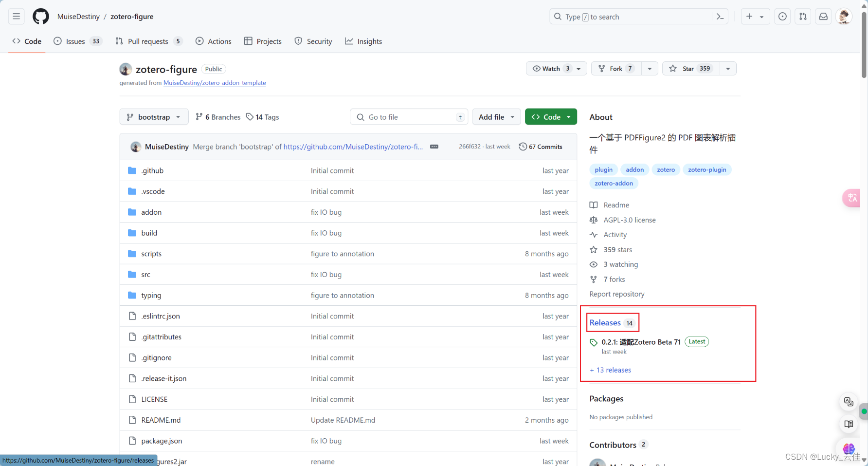
Task: Click the .github folder icon
Action: click(132, 170)
